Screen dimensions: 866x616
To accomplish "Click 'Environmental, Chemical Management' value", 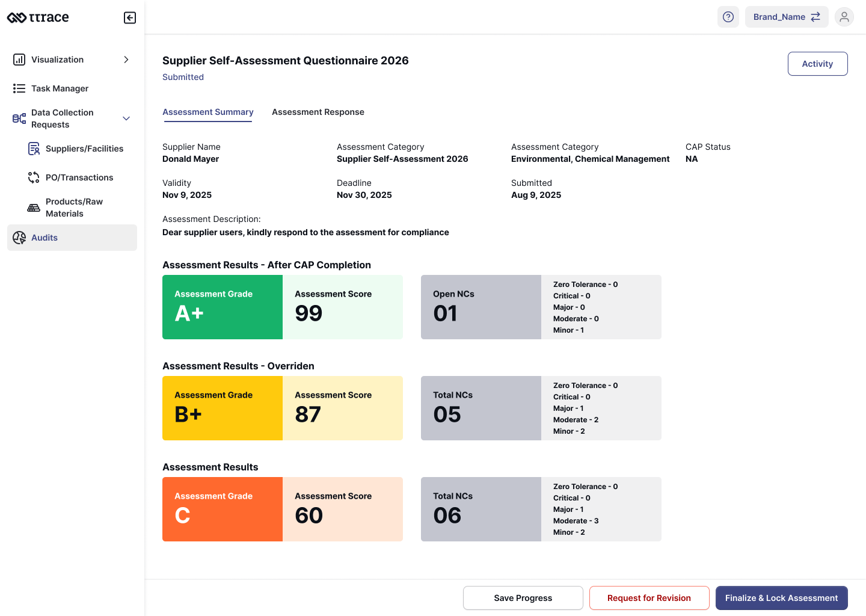I will coord(590,159).
